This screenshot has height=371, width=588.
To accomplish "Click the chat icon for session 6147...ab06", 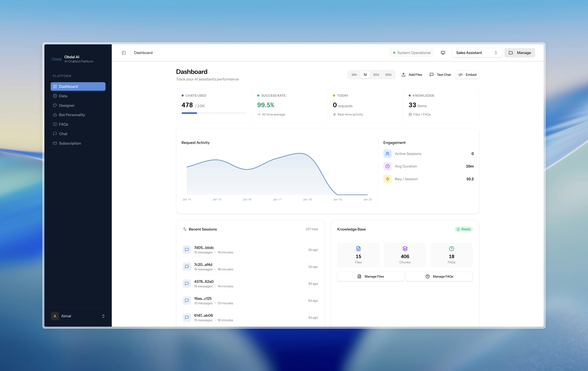I will pos(187,318).
